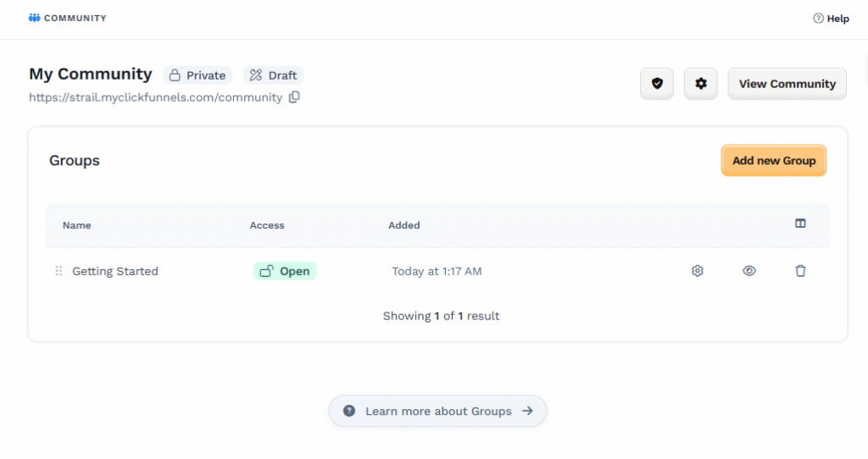868x459 pixels.
Task: Delete Getting Started group with trash icon
Action: (x=800, y=271)
